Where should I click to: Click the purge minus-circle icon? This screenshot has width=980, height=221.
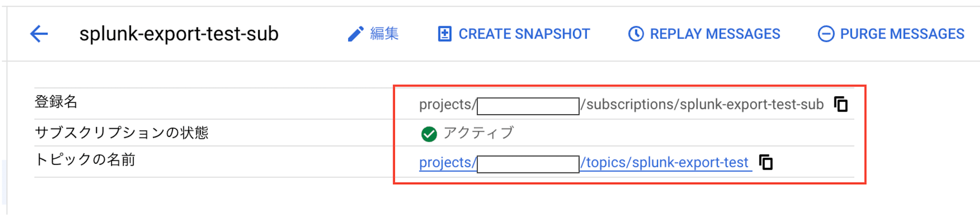coord(826,34)
